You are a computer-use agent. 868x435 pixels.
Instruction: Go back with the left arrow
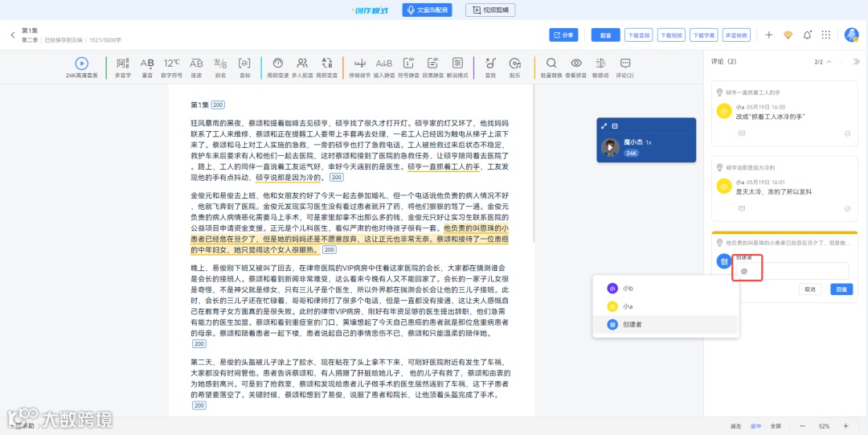tap(13, 35)
